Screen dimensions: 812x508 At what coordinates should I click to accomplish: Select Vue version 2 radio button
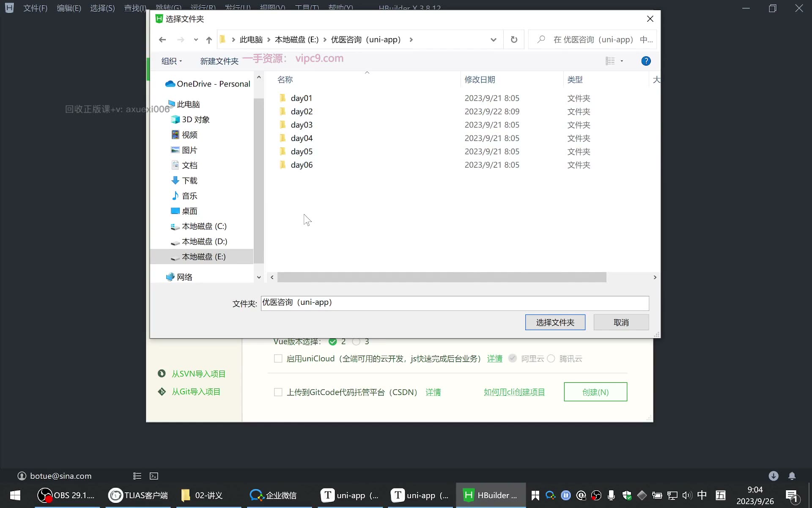pyautogui.click(x=333, y=342)
